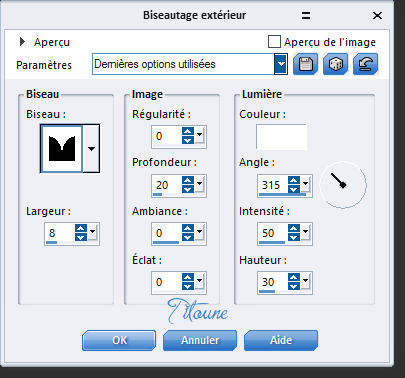This screenshot has width=405, height=378.
Task: Click the white Couleur light color swatch
Action: coord(281,137)
